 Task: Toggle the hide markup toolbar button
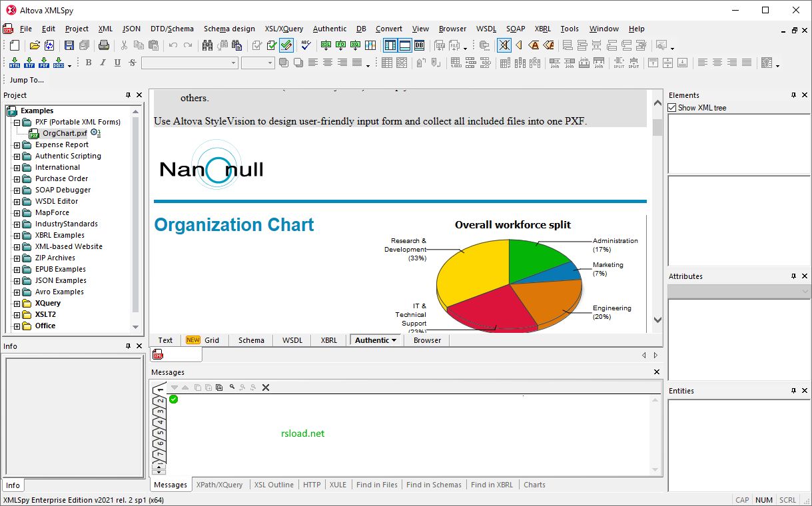click(504, 45)
